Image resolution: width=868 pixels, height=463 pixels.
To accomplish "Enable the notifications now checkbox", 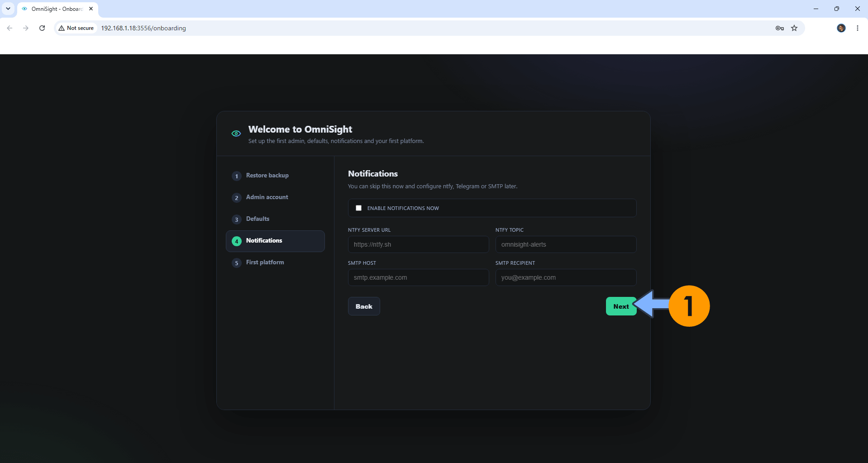I will 359,208.
